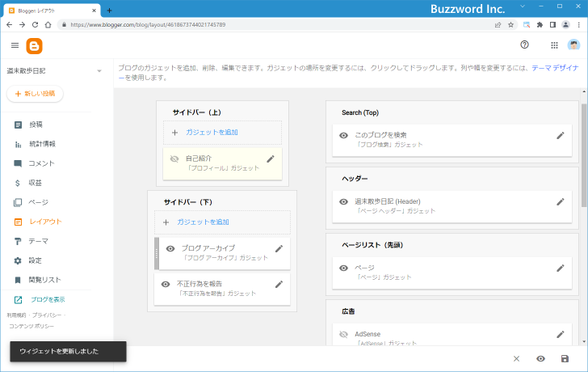
Task: Toggle visibility of 不正行為を報告 gadget
Action: 166,284
